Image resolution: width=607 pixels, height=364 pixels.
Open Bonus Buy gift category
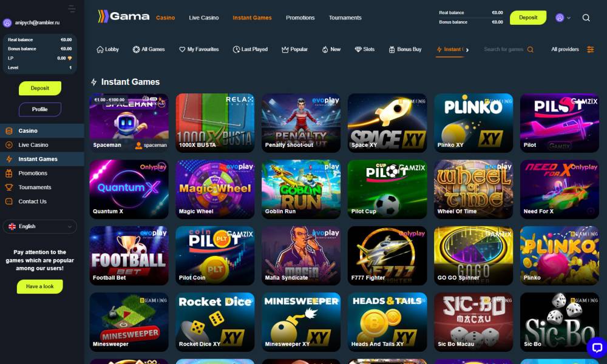tap(405, 50)
